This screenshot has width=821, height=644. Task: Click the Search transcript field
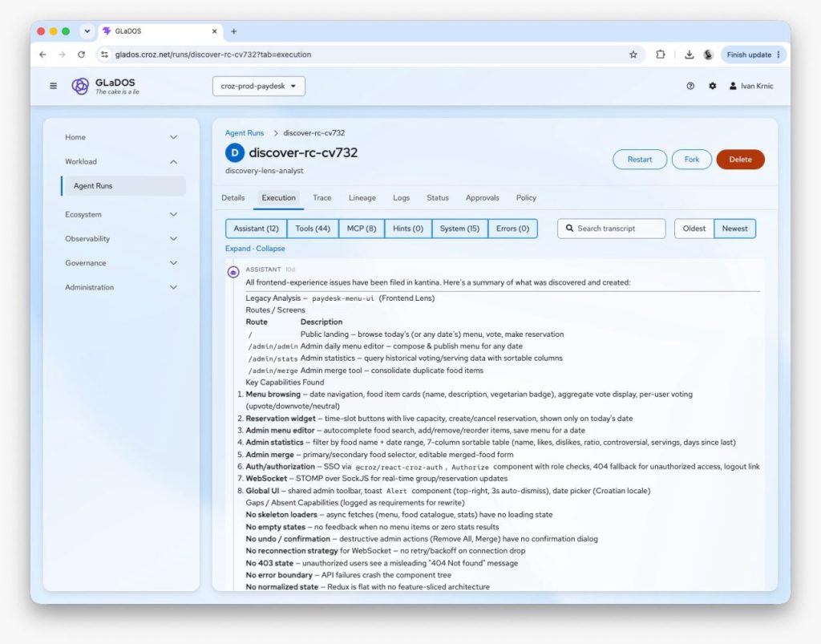coord(612,229)
